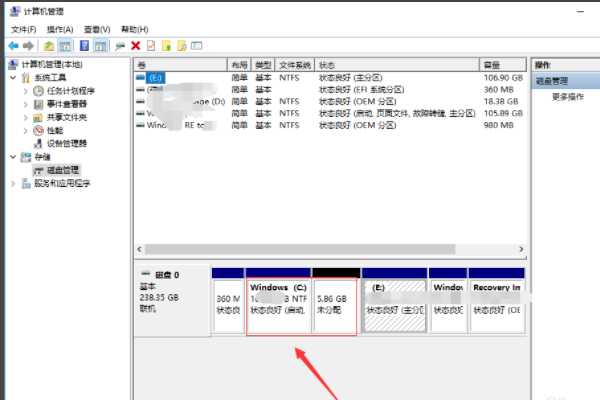
Task: Click the Back arrow toolbar icon
Action: (x=12, y=46)
